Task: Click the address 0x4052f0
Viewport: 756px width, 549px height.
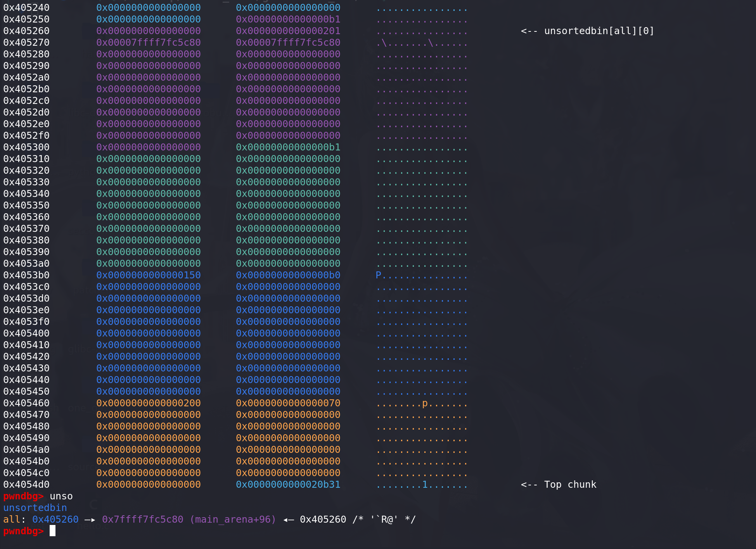Action: tap(26, 136)
